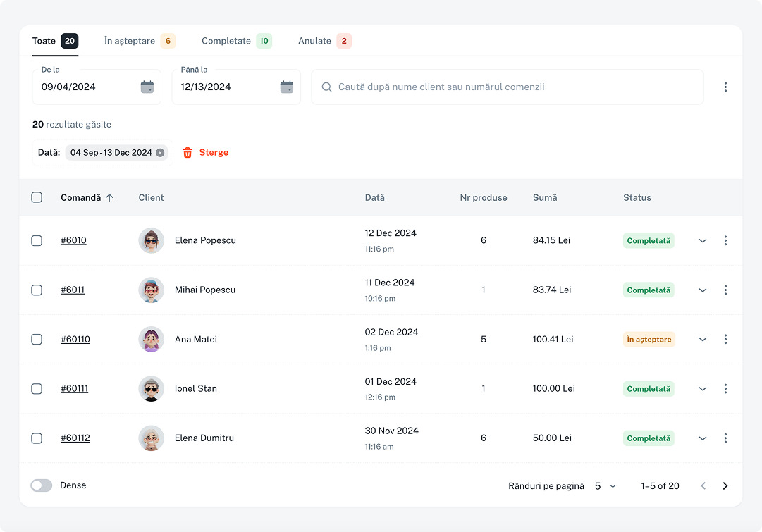Screen dimensions: 762x532
Task: Open the 'Până la' calendar icon
Action: click(286, 87)
